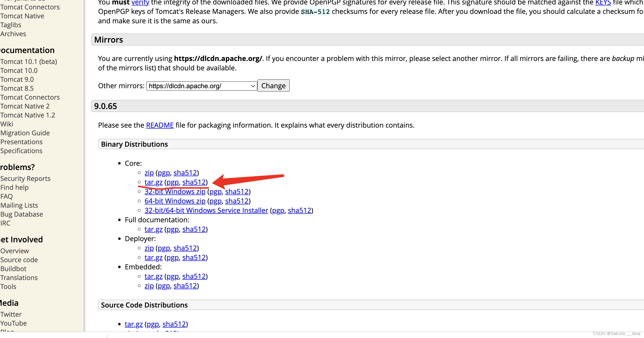Viewport: 644px width, 338px height.
Task: Open Tomcat Native sidebar link
Action: pyautogui.click(x=22, y=16)
